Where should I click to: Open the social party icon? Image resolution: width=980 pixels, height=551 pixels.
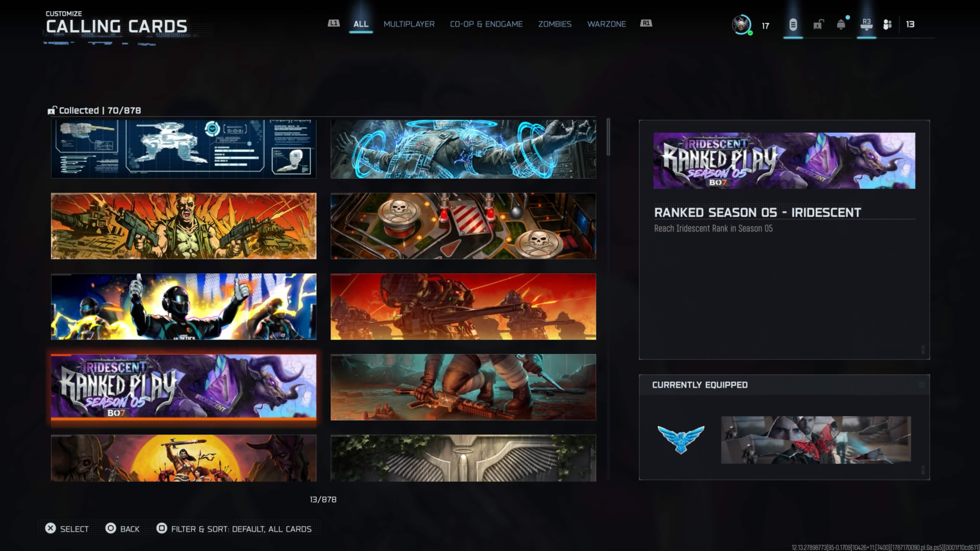point(887,25)
